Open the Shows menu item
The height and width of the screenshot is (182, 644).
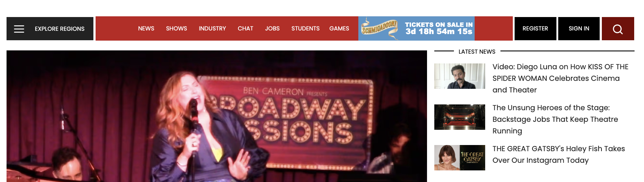(177, 28)
